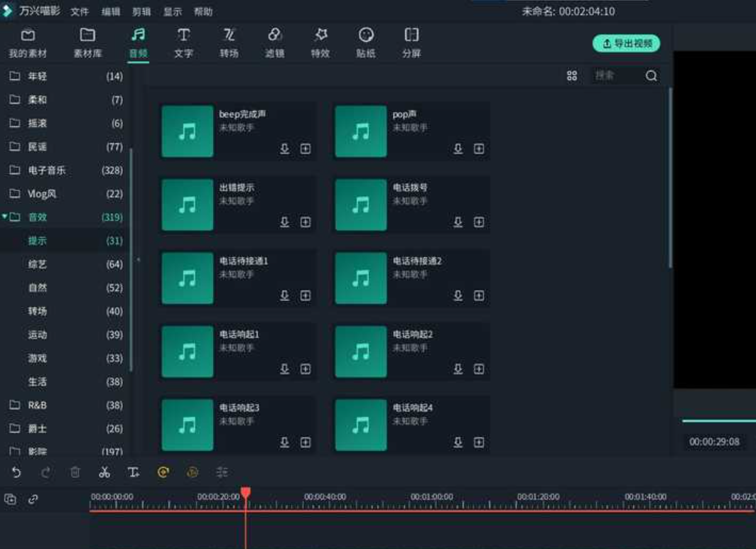Open the audio adjust sliders icon
The height and width of the screenshot is (549, 756).
[x=222, y=472]
